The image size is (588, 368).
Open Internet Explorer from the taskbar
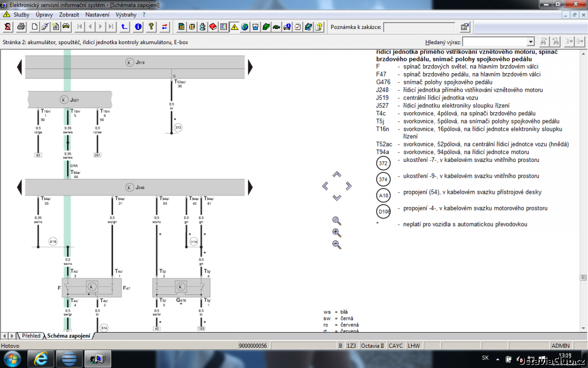click(x=42, y=359)
